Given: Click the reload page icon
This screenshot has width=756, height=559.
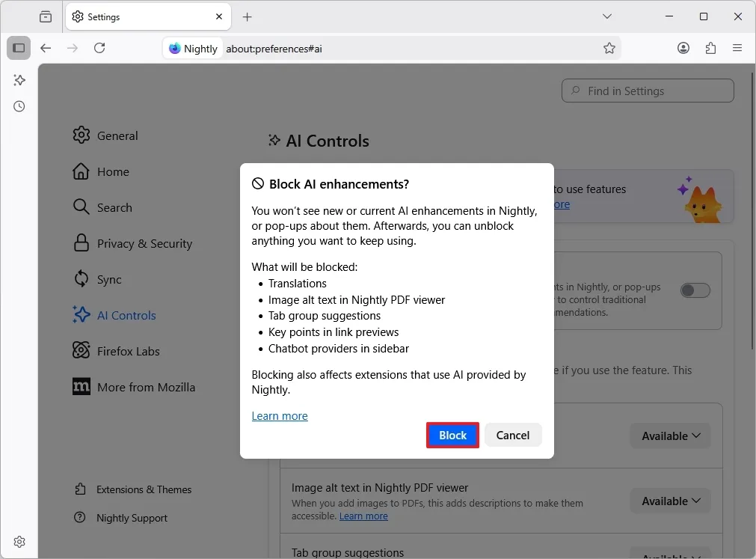Looking at the screenshot, I should click(x=99, y=48).
